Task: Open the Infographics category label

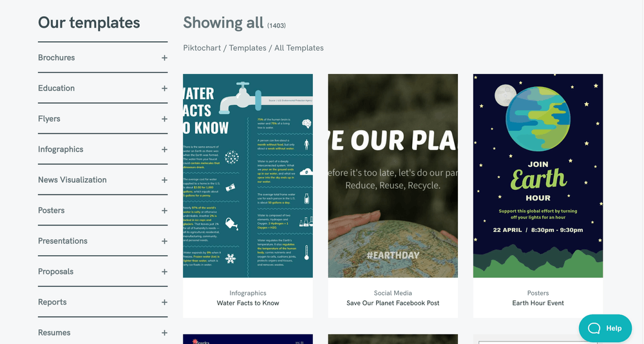Action: tap(61, 149)
